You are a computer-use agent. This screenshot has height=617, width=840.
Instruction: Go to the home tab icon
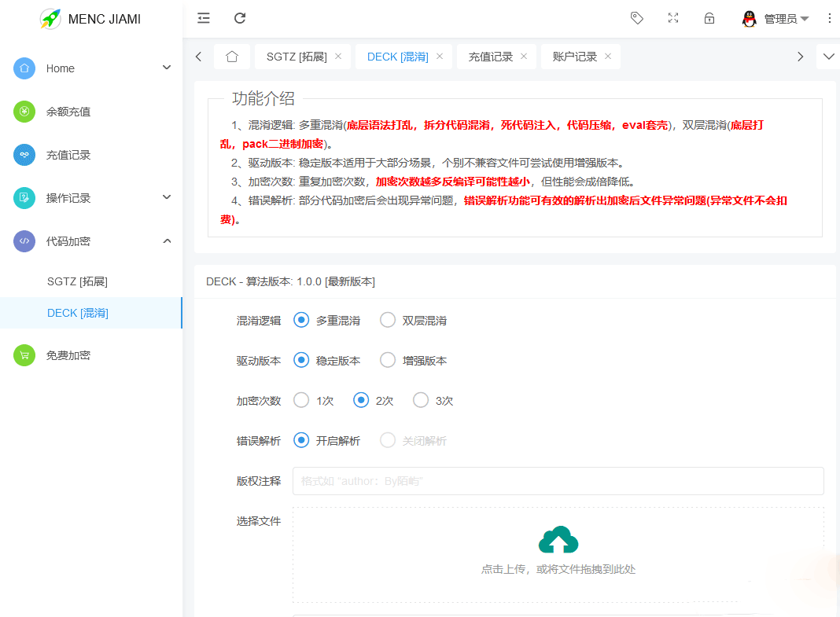coord(232,56)
